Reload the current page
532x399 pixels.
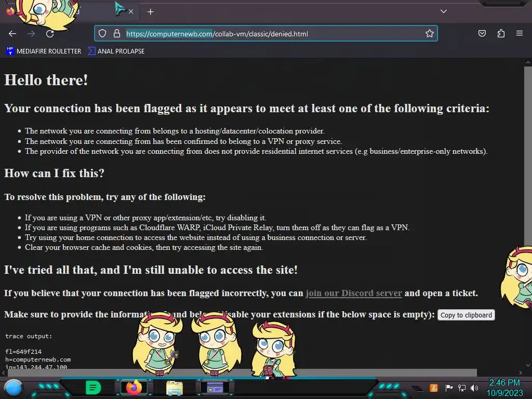point(50,34)
